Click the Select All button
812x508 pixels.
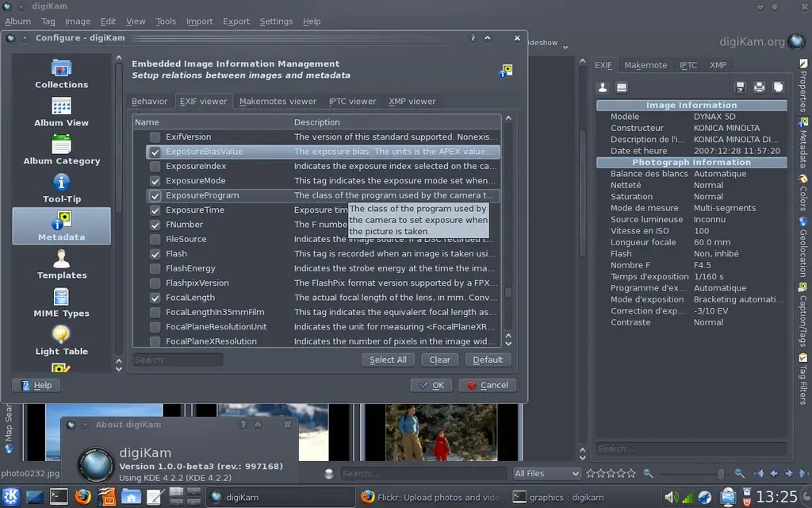[388, 360]
